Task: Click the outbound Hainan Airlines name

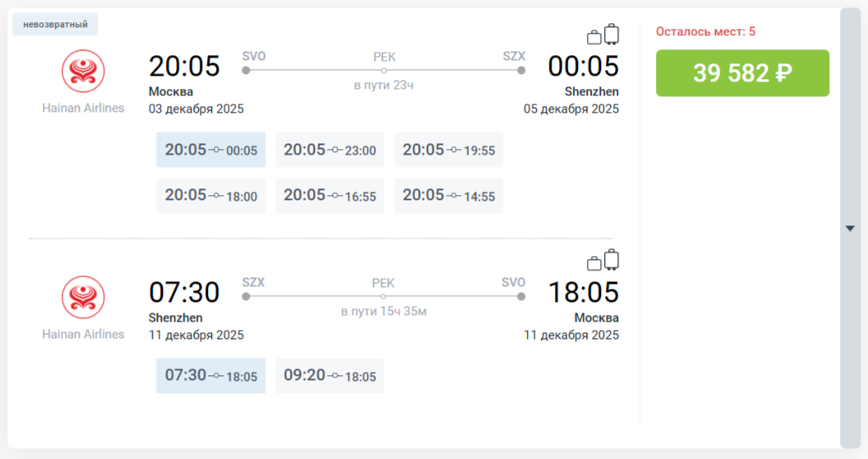Action: (x=83, y=108)
